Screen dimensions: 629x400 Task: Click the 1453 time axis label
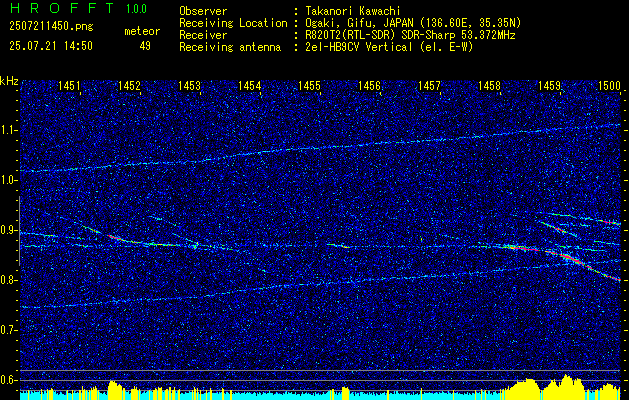[189, 85]
